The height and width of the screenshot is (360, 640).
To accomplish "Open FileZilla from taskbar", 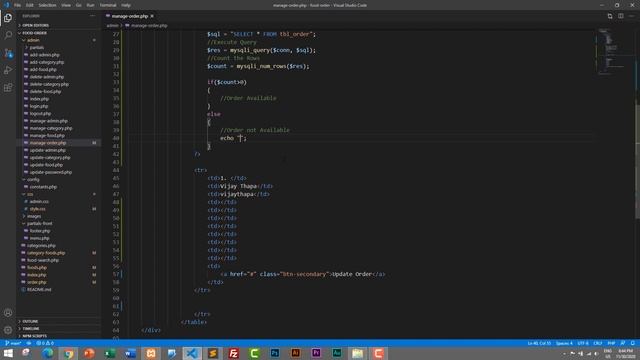I will click(x=233, y=353).
